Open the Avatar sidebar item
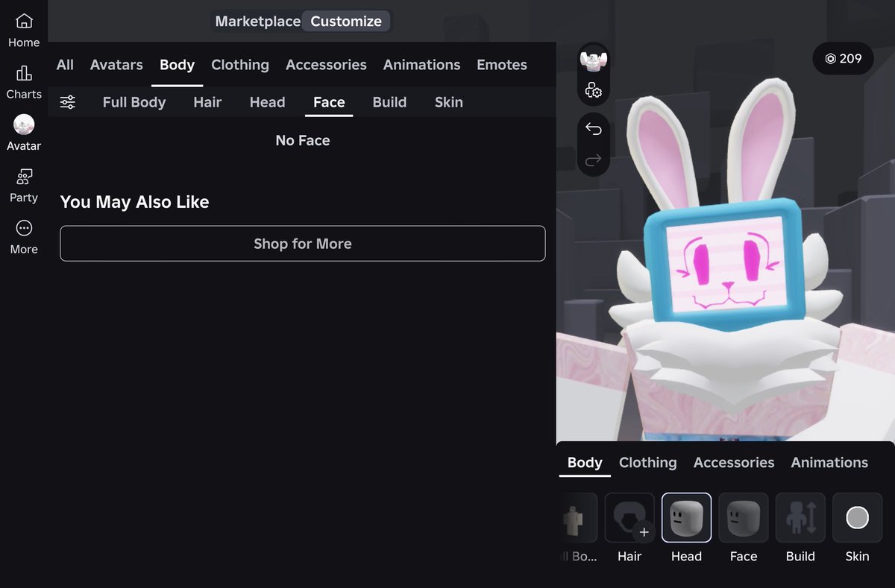Viewport: 895px width, 588px height. tap(24, 133)
